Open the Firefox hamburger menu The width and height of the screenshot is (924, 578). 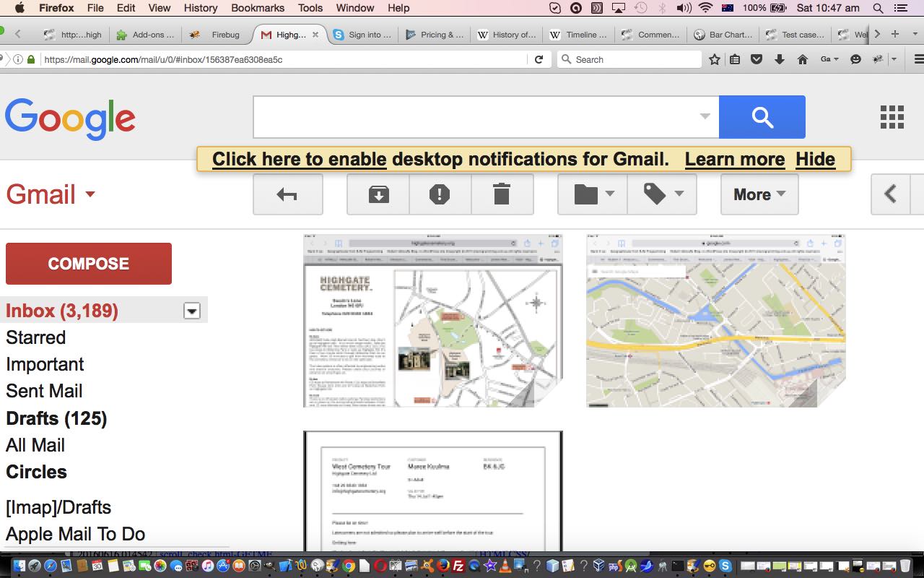tap(919, 59)
